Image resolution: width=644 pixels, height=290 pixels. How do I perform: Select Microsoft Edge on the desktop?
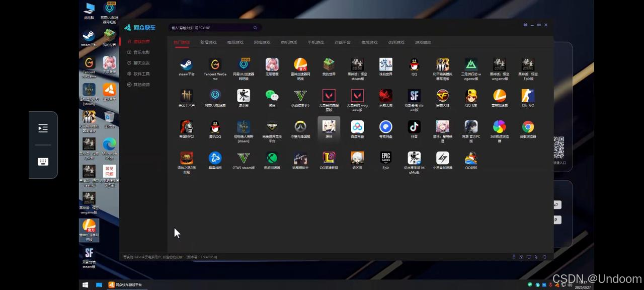(109, 149)
